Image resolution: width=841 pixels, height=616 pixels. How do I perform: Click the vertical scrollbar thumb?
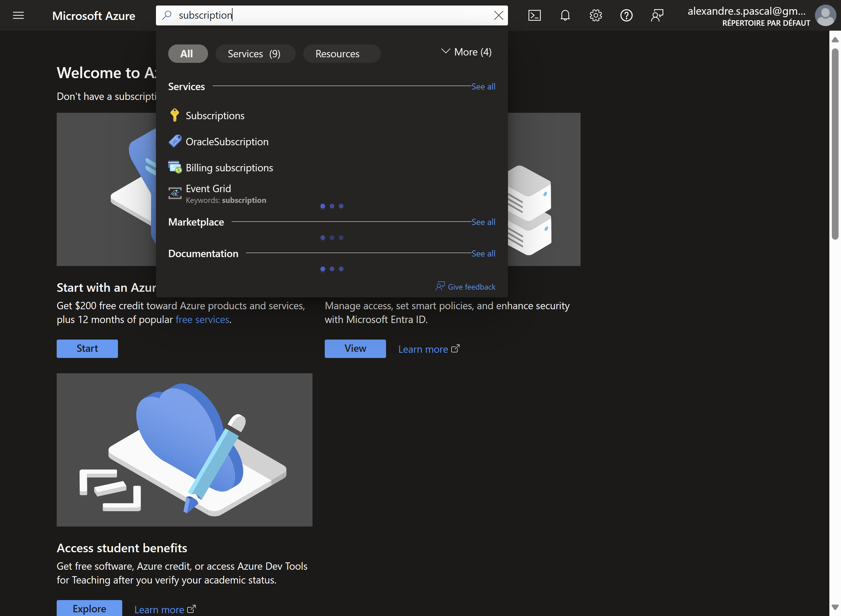(835, 143)
